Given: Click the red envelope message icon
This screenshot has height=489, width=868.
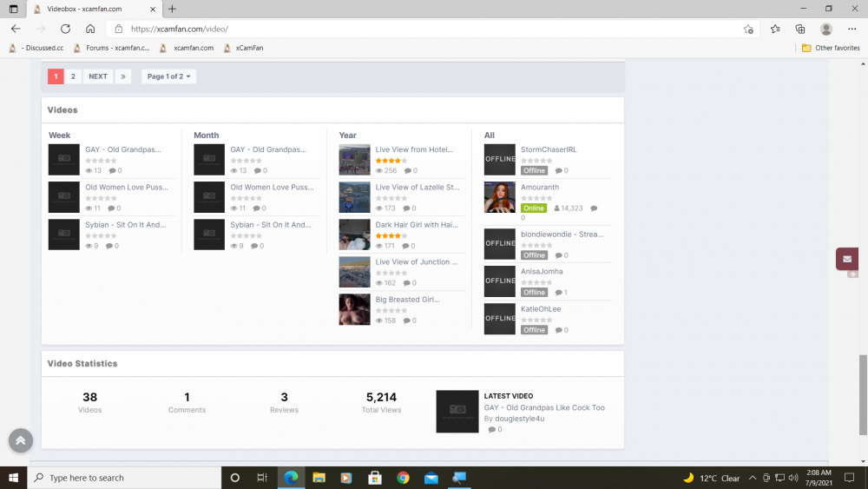Looking at the screenshot, I should 847,259.
